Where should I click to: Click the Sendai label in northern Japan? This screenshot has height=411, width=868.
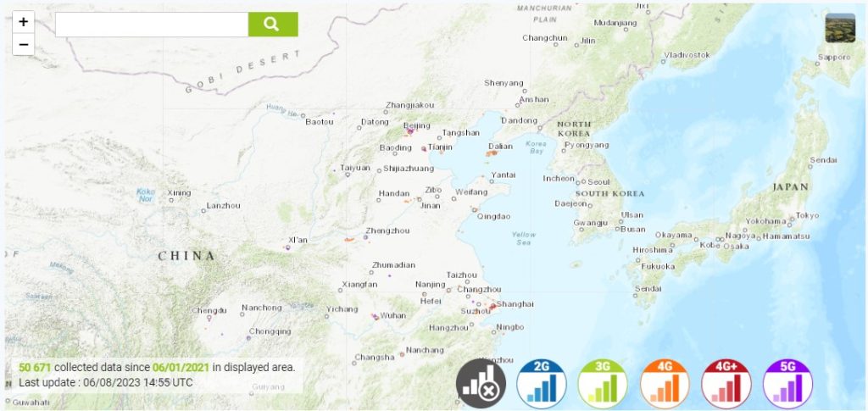pyautogui.click(x=824, y=160)
